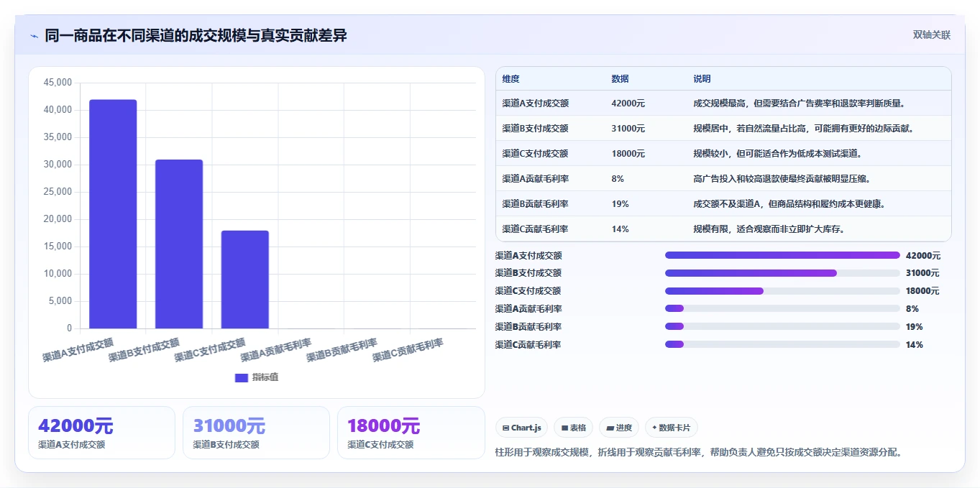Click the 14% cell in the table
The height and width of the screenshot is (488, 980).
pos(620,229)
